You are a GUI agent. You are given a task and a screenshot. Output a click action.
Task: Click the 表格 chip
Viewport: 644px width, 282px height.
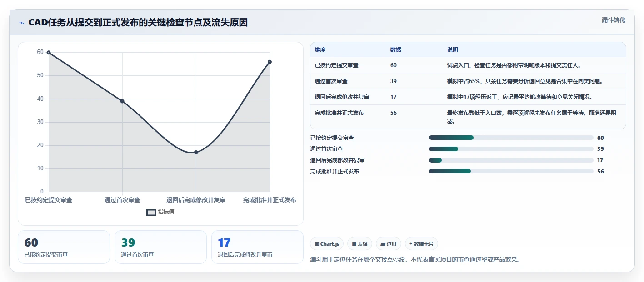click(359, 244)
